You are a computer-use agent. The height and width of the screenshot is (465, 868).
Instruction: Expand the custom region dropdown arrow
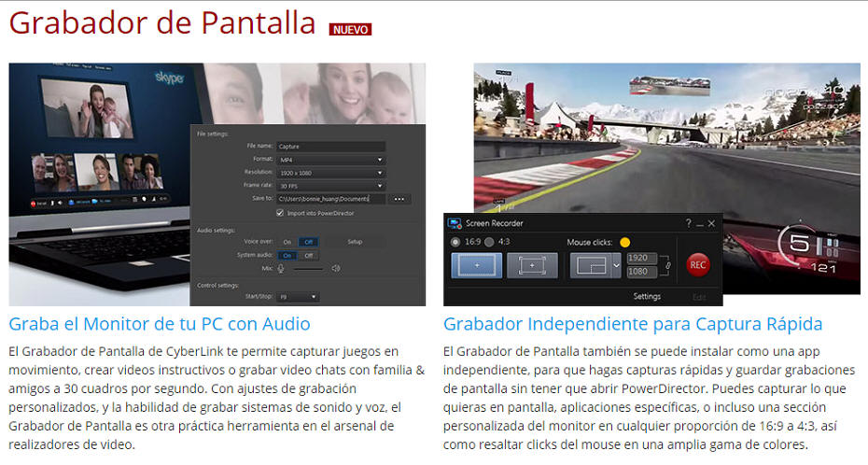click(617, 266)
